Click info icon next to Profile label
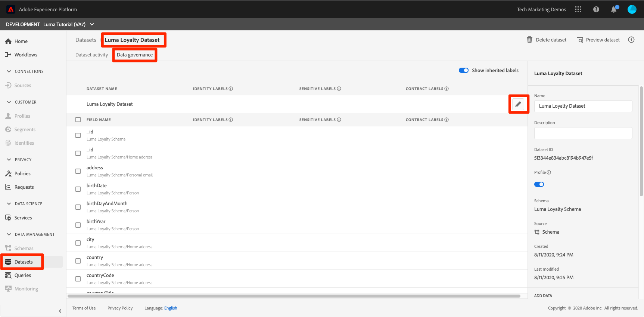Viewport: 644px width, 317px height. (549, 172)
